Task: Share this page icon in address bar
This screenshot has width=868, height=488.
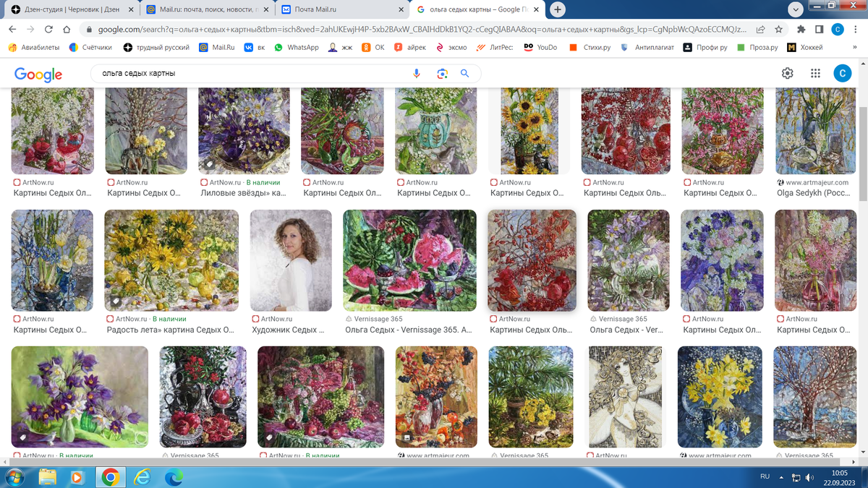Action: 761,30
